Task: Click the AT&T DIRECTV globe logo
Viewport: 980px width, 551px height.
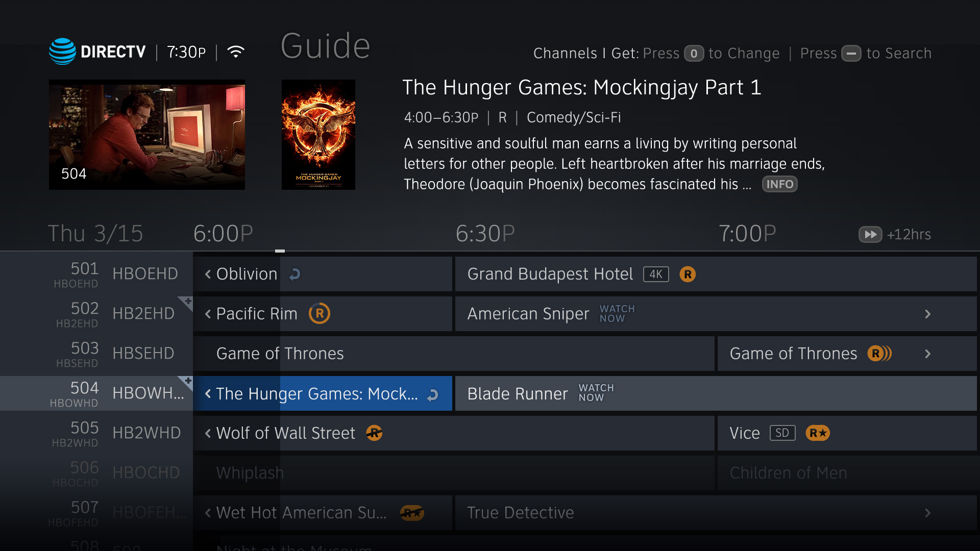Action: tap(62, 52)
